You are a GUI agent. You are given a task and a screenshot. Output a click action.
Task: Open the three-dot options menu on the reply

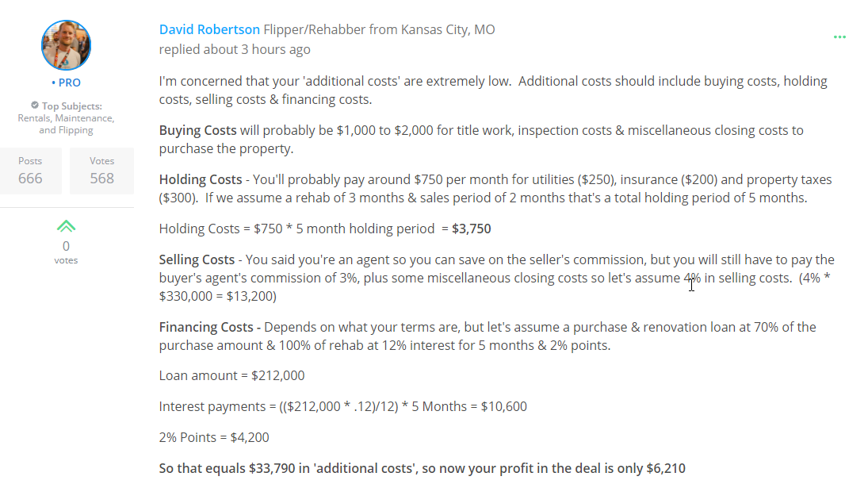[x=839, y=37]
